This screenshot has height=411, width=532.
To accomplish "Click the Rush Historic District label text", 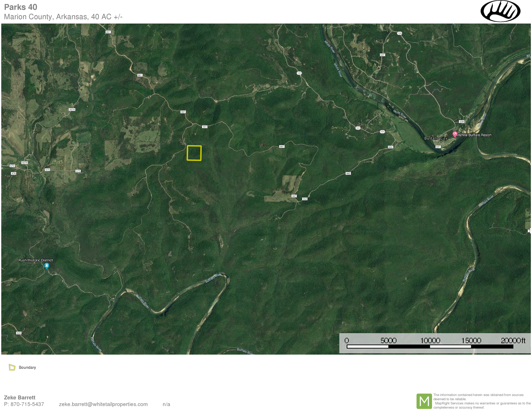I will coord(35,260).
